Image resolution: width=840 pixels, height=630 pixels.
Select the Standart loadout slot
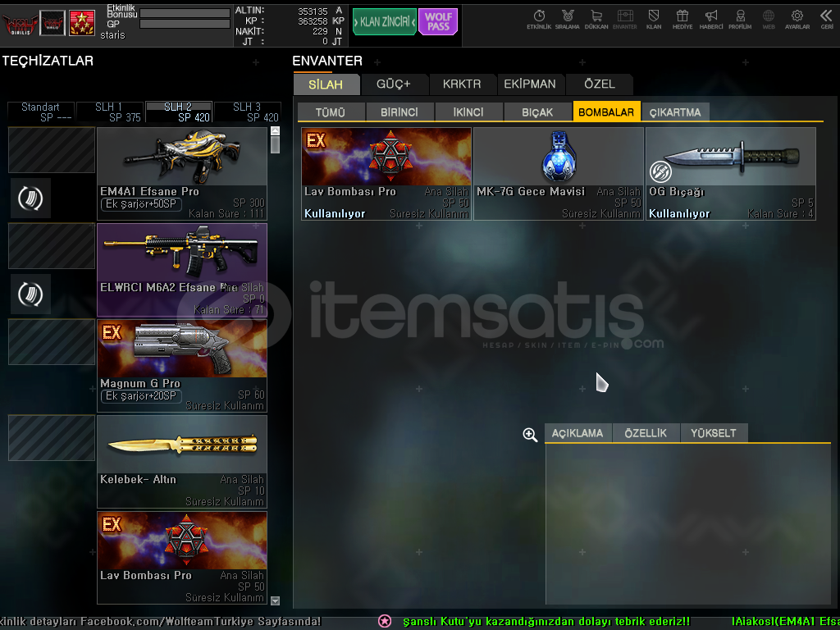tap(40, 112)
